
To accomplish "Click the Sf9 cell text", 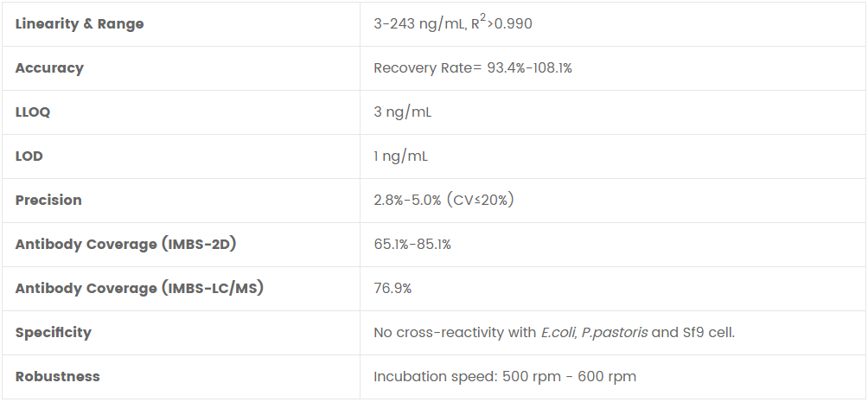I will click(709, 333).
